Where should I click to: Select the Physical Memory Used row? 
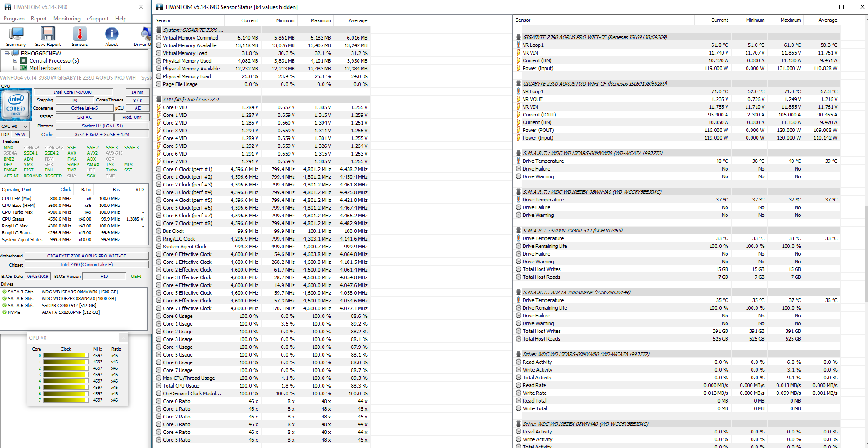click(262, 61)
